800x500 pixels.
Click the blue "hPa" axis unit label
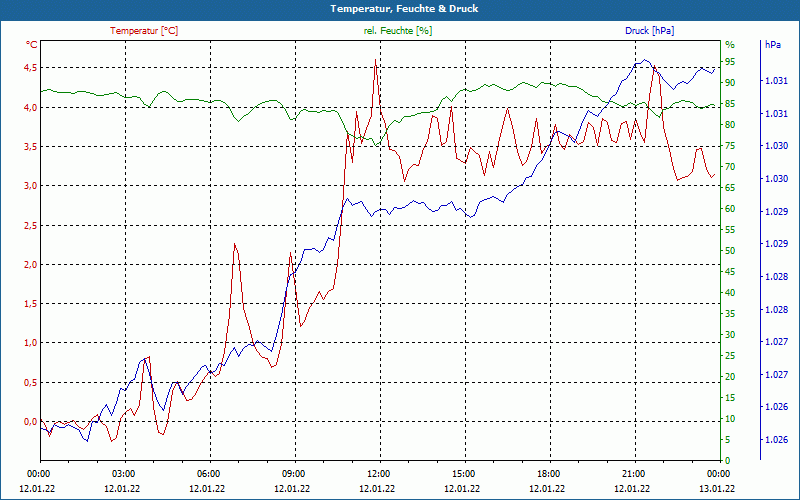click(772, 44)
